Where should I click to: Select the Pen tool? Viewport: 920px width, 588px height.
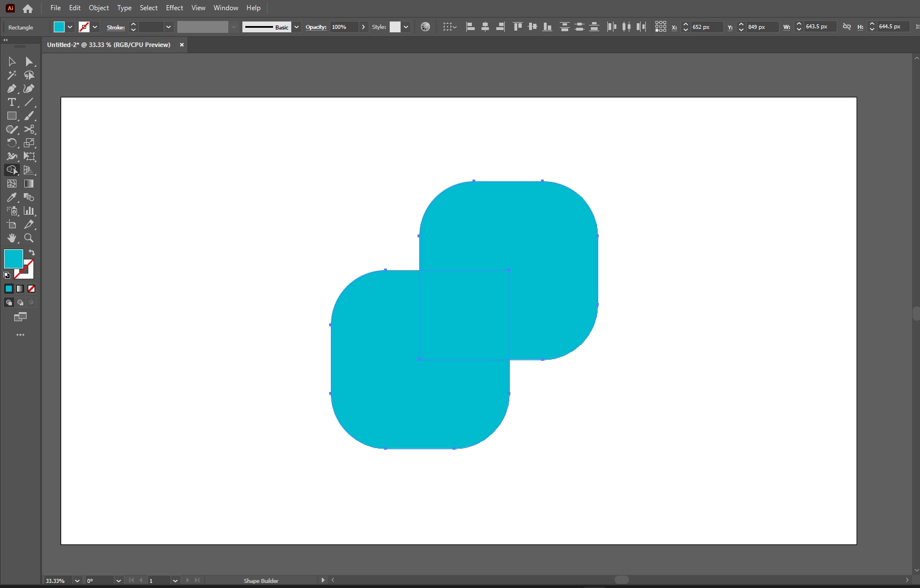(12, 88)
